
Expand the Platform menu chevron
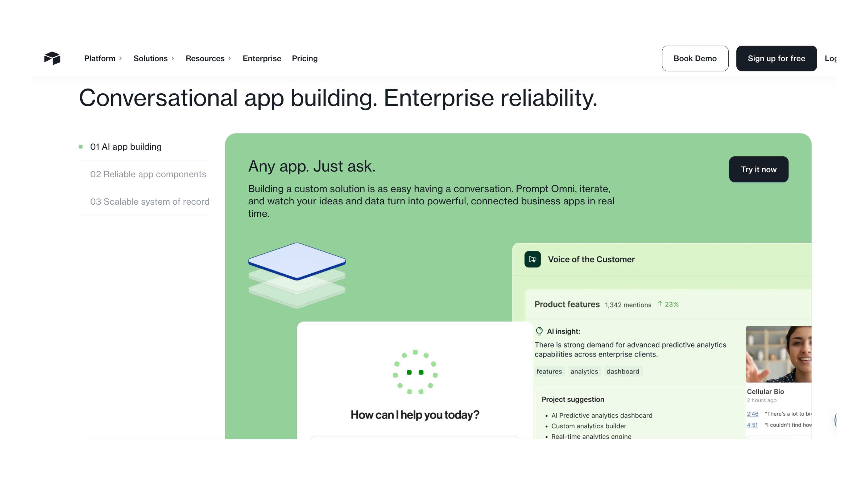click(120, 59)
